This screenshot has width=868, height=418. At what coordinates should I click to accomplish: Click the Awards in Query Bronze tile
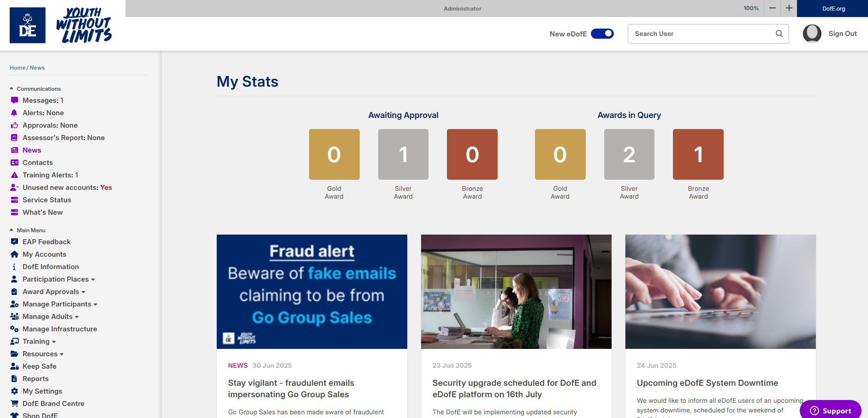698,154
